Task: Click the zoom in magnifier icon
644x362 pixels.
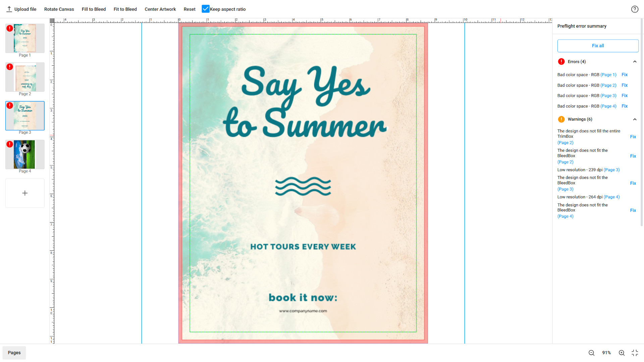Action: (622, 353)
